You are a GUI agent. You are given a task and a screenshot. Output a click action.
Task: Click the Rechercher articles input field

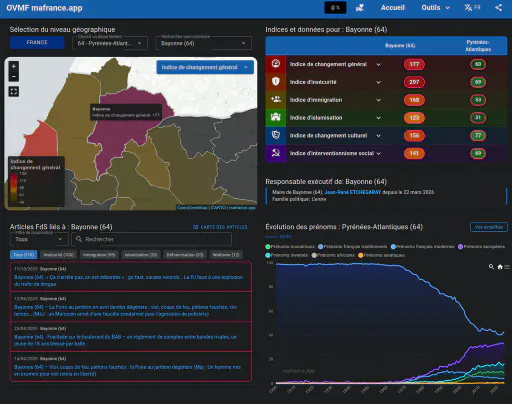tap(152, 239)
